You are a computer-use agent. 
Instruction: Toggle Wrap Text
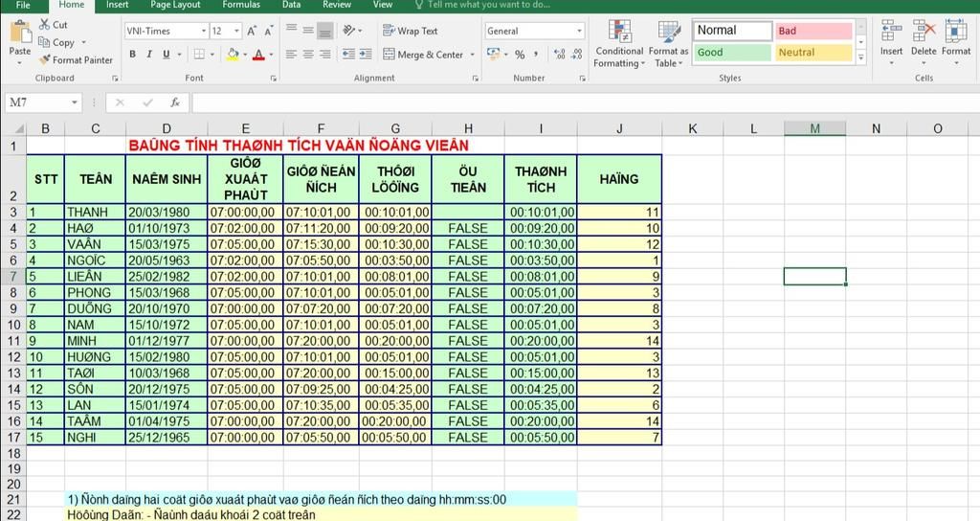[x=411, y=31]
